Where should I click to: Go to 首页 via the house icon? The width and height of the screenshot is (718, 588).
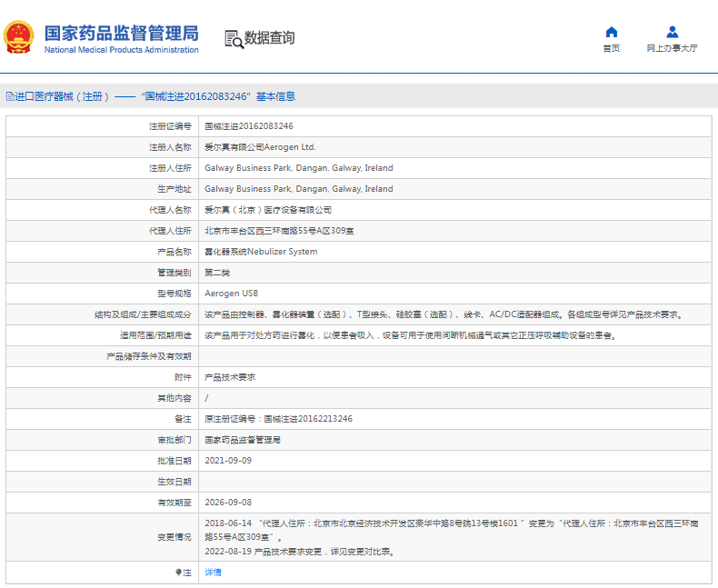[x=611, y=32]
